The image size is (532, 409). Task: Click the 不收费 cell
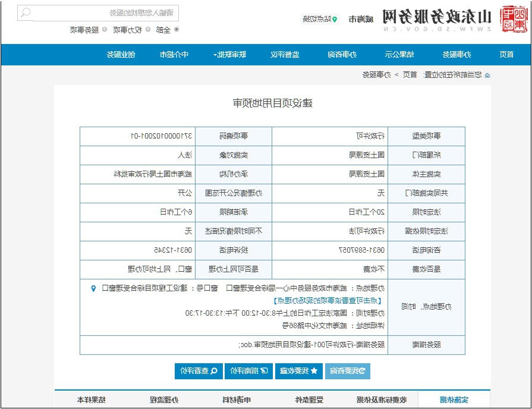coord(330,269)
